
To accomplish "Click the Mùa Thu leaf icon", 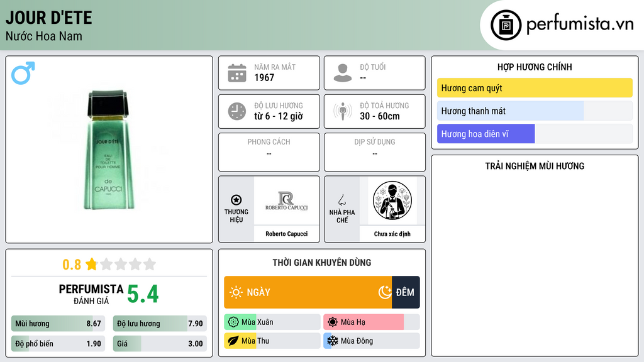I will point(233,341).
